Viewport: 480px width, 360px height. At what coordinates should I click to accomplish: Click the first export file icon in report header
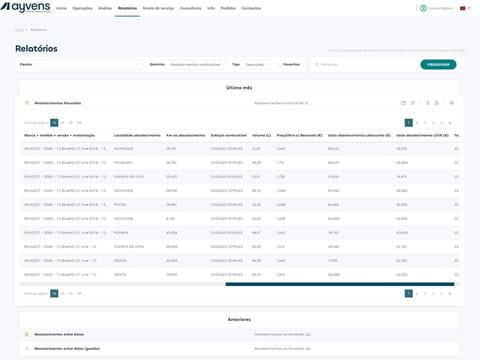click(427, 103)
